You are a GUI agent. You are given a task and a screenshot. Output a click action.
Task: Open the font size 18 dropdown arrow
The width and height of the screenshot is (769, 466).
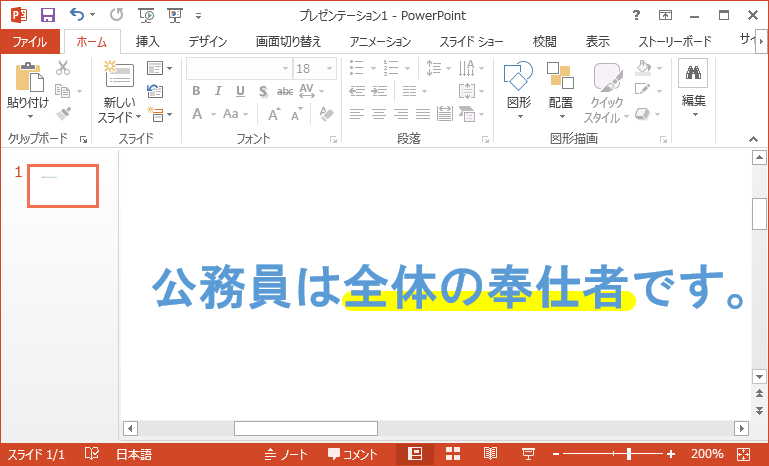[x=329, y=69]
